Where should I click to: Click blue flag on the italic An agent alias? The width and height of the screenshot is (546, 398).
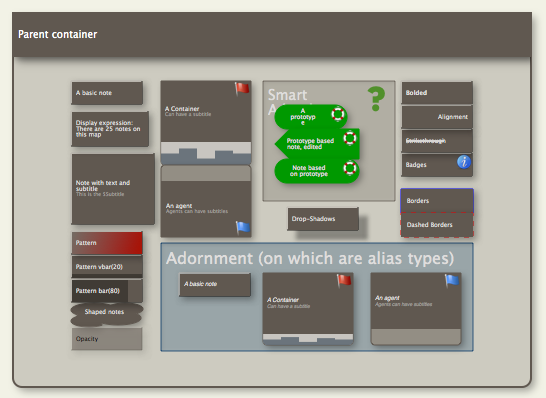point(452,280)
